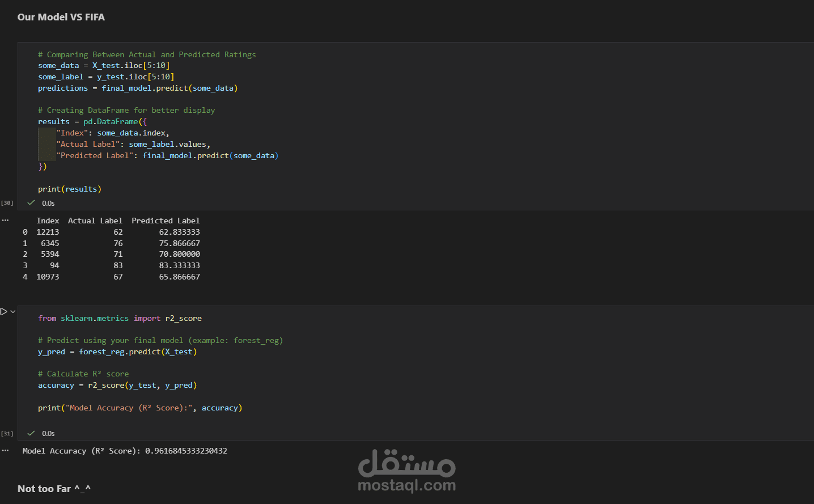Click comment 'Creating DataFrame for better display'

point(126,111)
